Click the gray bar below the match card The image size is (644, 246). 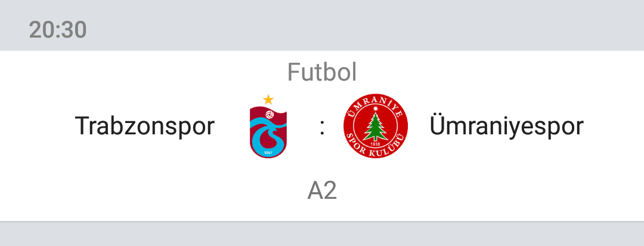tap(322, 234)
